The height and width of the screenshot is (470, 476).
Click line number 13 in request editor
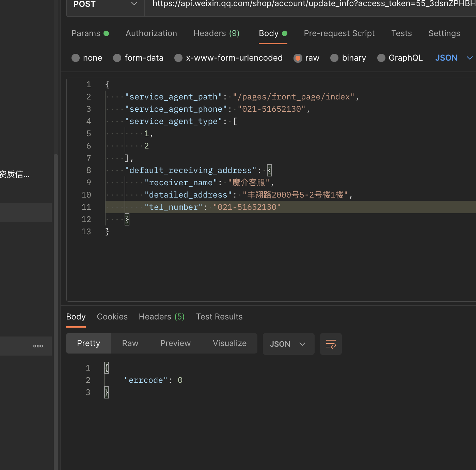86,232
